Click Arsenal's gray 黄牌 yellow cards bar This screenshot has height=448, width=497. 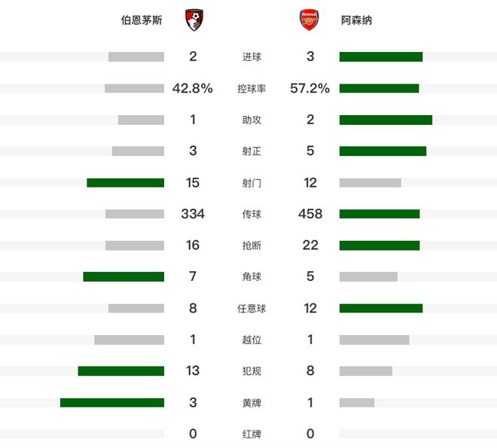coord(357,402)
